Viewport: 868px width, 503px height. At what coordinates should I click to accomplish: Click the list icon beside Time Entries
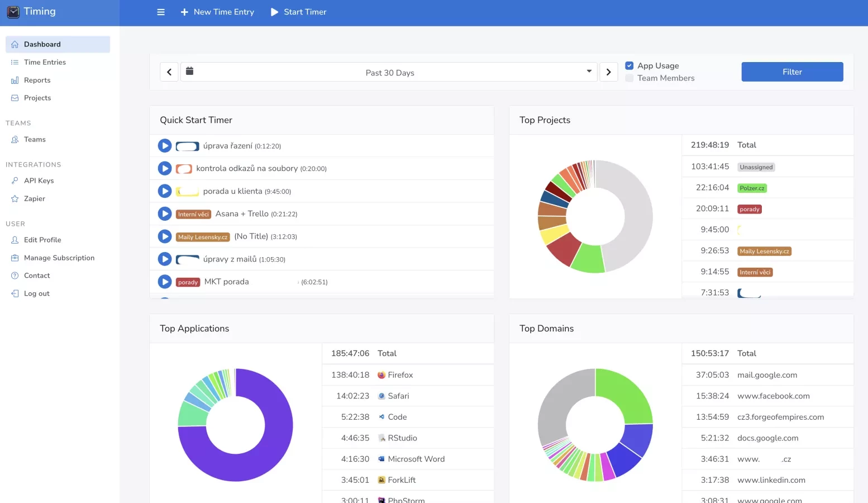tap(15, 62)
